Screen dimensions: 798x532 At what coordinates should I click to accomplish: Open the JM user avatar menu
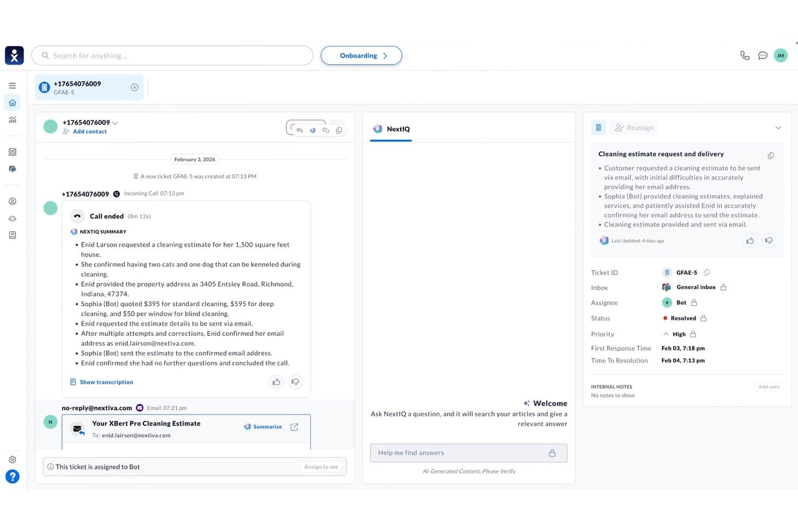pos(780,56)
